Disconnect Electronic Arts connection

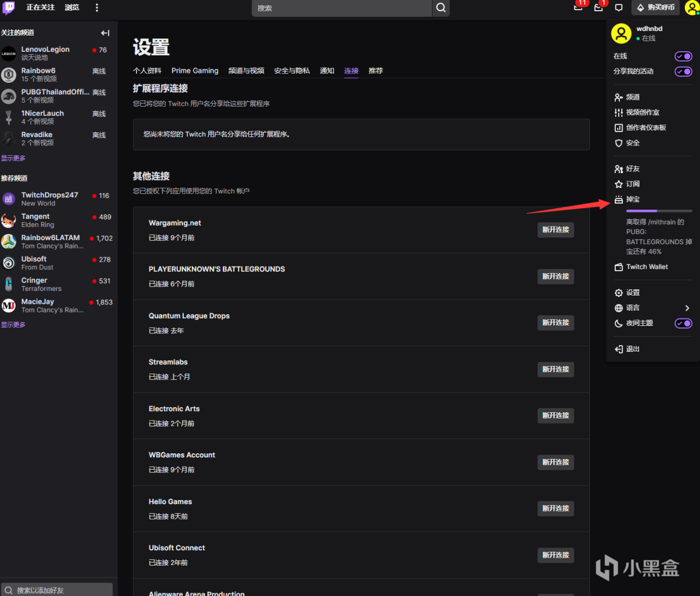[556, 416]
